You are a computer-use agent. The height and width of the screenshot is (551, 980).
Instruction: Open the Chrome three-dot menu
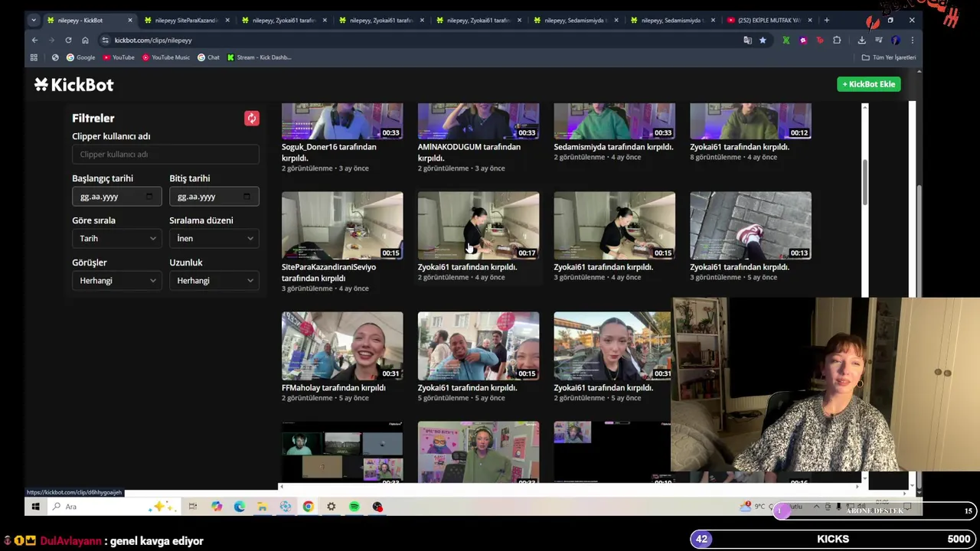click(x=912, y=40)
